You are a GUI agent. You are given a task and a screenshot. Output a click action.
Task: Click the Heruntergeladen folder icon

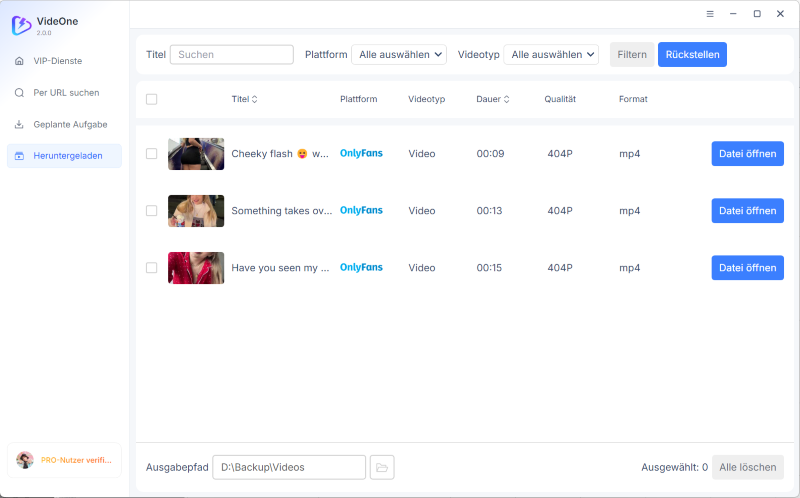coord(19,156)
